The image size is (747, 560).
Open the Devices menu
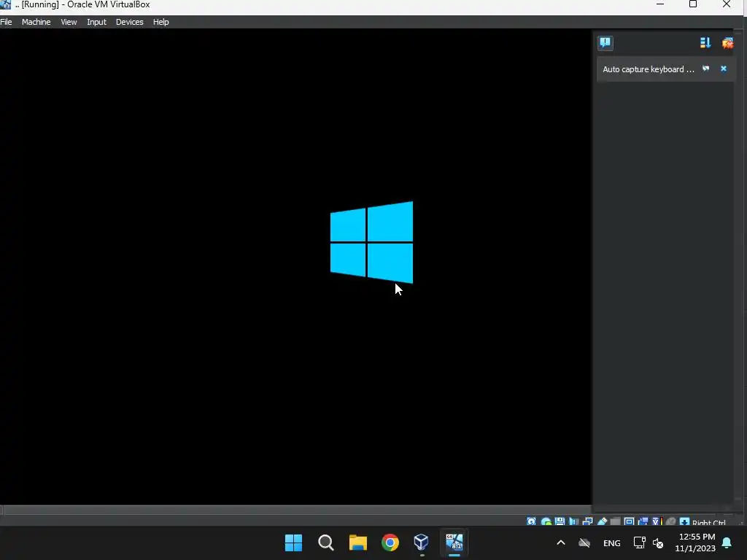pos(130,22)
